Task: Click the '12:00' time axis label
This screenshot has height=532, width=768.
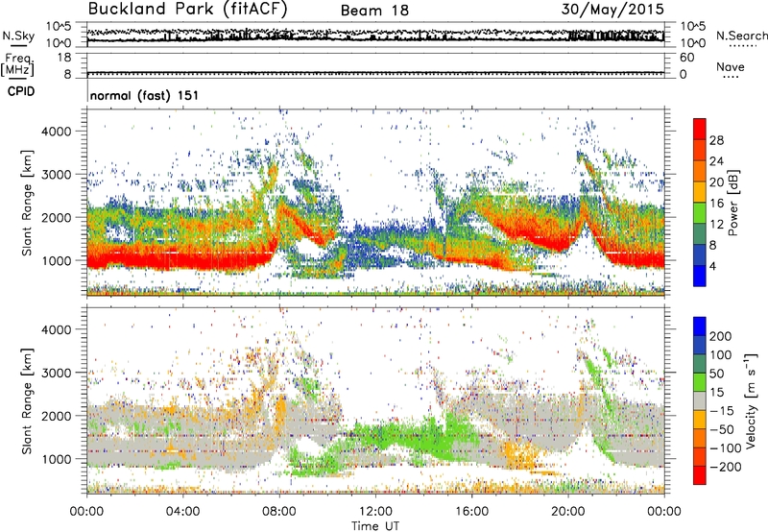Action: (x=375, y=512)
